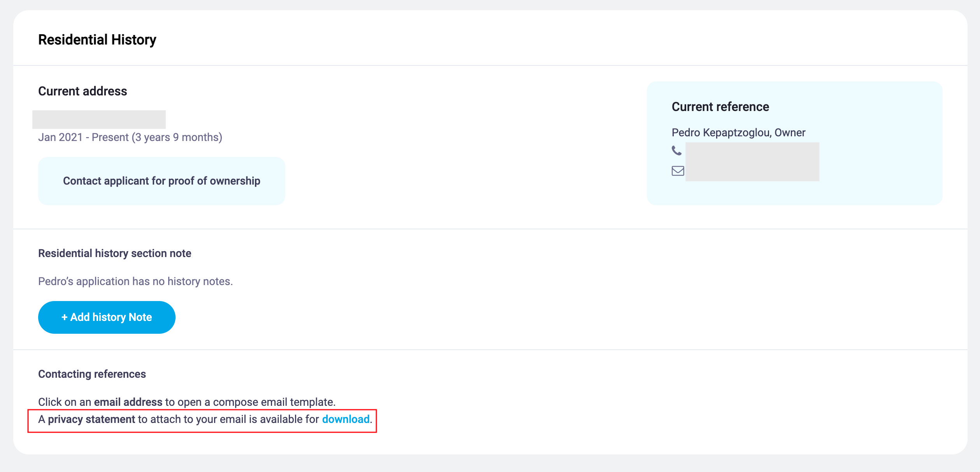980x472 pixels.
Task: Select the text Pedro's application has no history notes
Action: click(135, 281)
